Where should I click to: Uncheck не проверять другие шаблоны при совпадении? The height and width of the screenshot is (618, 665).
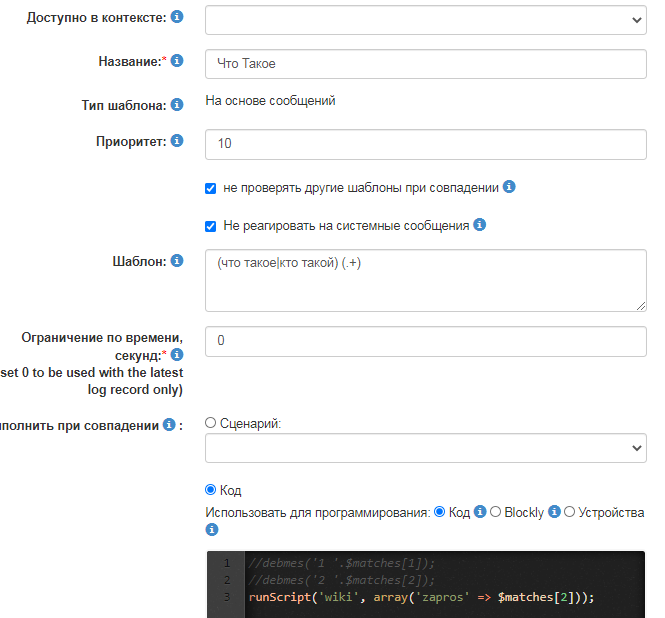[210, 188]
